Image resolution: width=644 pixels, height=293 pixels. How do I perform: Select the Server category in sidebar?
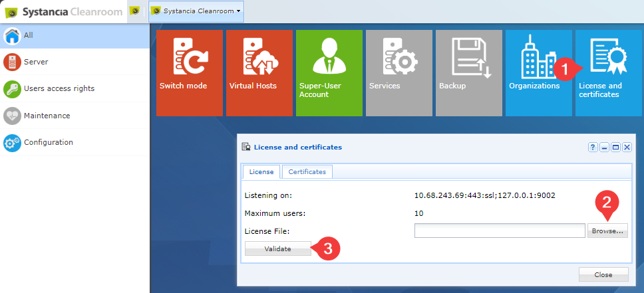tap(75, 62)
